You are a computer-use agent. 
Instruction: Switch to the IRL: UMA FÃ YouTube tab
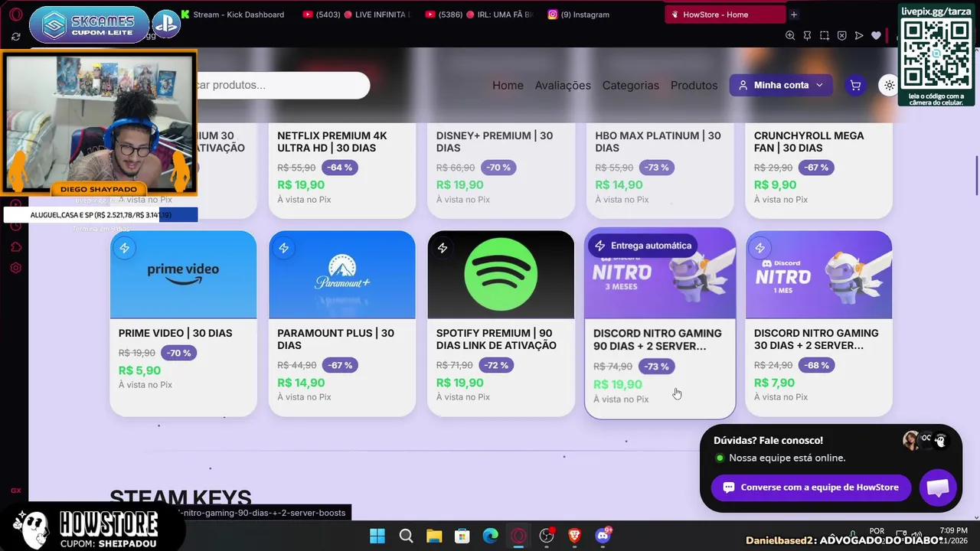click(479, 15)
